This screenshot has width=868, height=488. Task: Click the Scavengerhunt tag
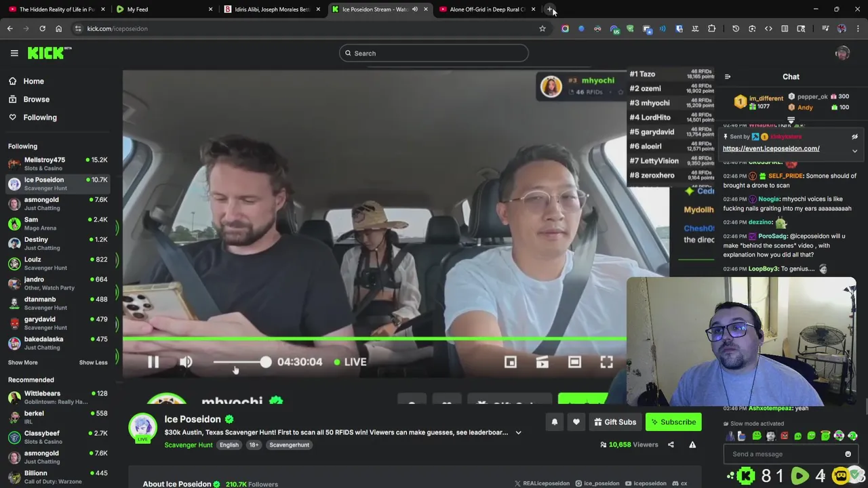click(290, 445)
